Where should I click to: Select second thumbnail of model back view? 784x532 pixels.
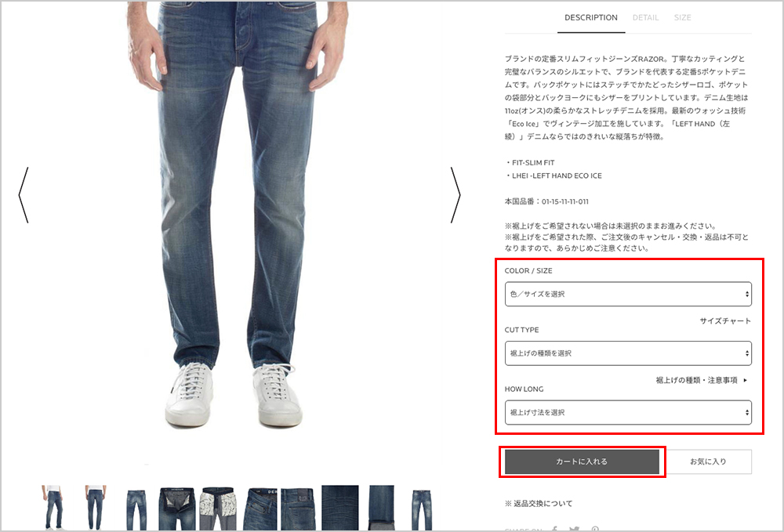pyautogui.click(x=95, y=508)
